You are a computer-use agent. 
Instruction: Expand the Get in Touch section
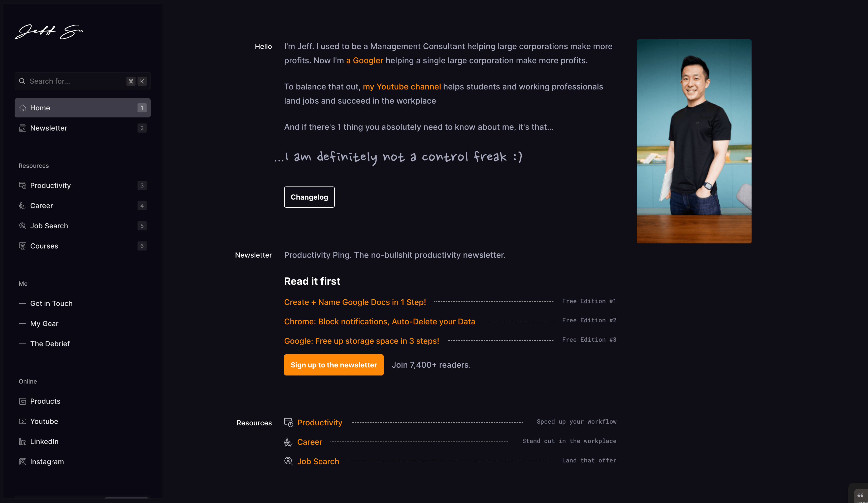coord(51,303)
